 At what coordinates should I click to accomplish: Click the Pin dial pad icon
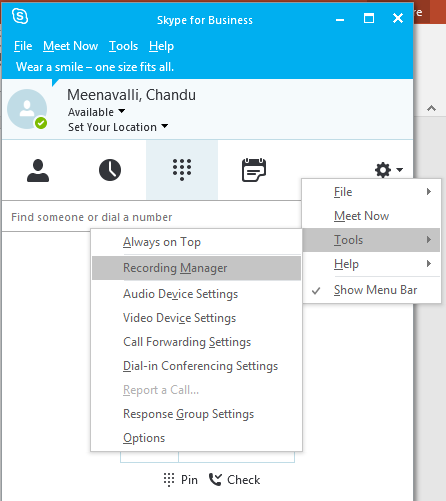pyautogui.click(x=169, y=480)
